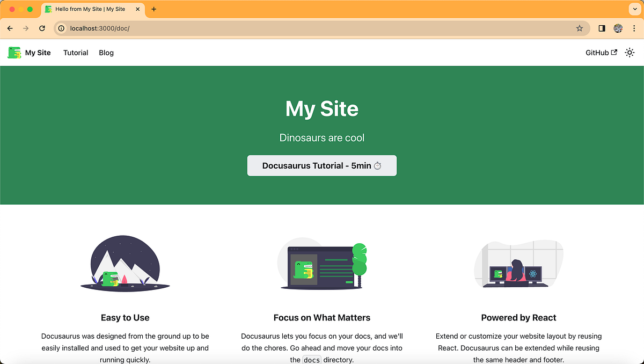Screen dimensions: 644x364
Task: Click the profile avatar icon
Action: pyautogui.click(x=618, y=28)
